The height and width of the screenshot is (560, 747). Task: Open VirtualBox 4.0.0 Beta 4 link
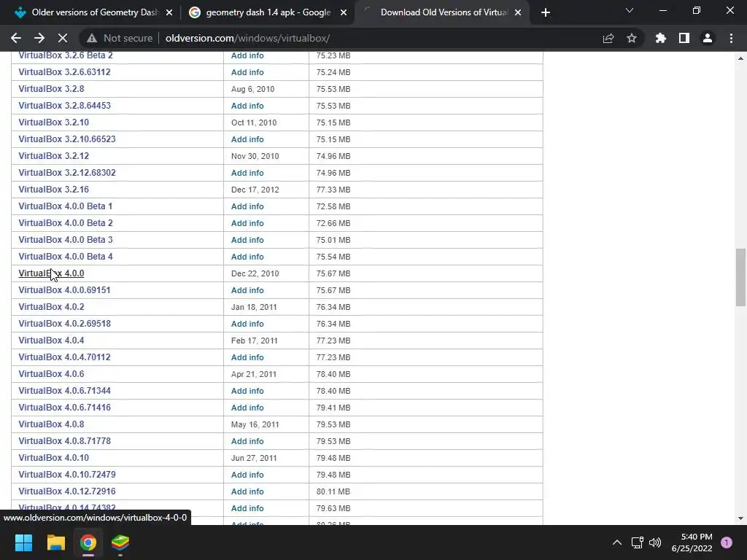coord(65,257)
